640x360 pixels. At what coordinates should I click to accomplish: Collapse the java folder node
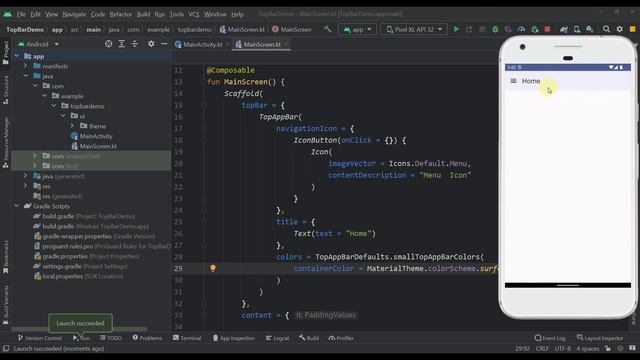[x=25, y=76]
